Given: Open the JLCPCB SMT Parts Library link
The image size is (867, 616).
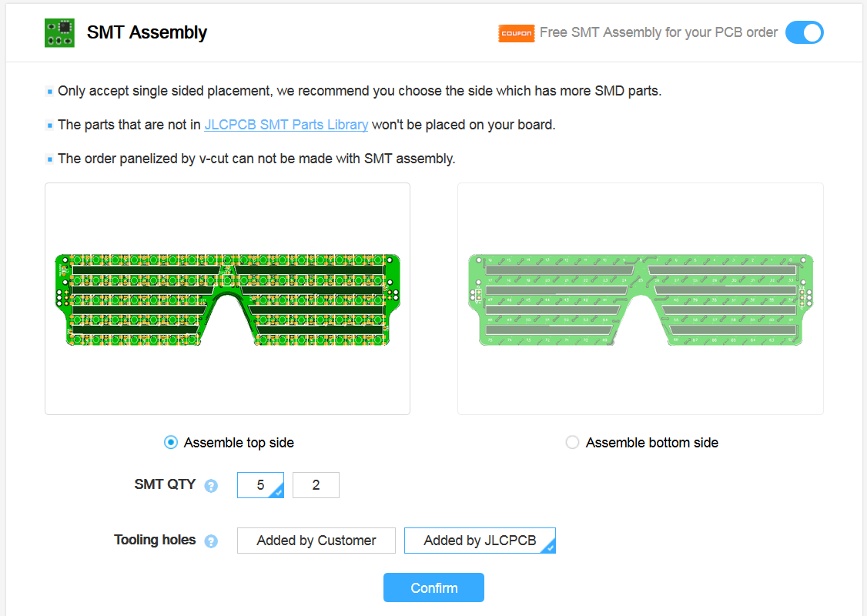Looking at the screenshot, I should [x=286, y=124].
